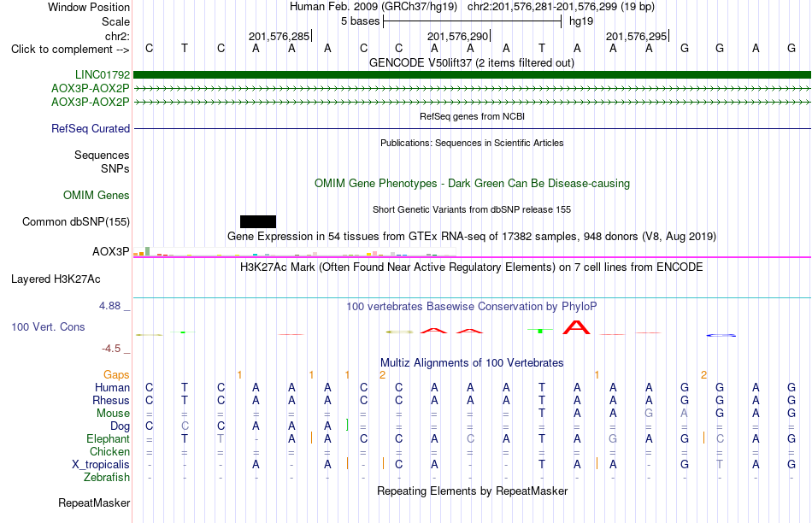Select the Dog alignment row label
Screen dimensions: 812x523
click(120, 426)
